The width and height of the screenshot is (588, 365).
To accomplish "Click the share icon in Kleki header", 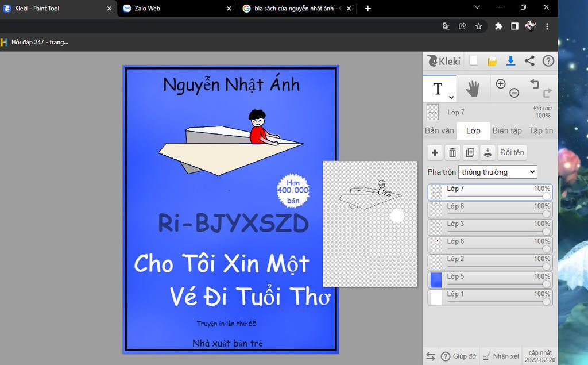I will (x=529, y=61).
